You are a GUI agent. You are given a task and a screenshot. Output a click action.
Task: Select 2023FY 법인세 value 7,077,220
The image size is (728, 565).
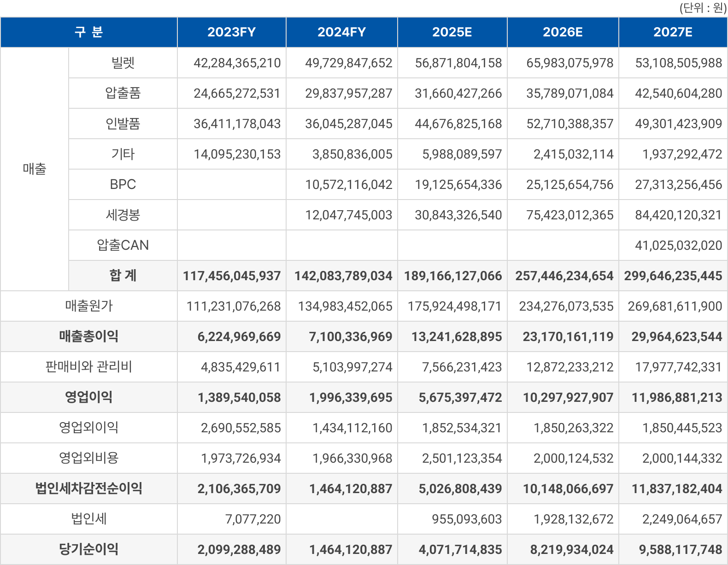pos(253,519)
